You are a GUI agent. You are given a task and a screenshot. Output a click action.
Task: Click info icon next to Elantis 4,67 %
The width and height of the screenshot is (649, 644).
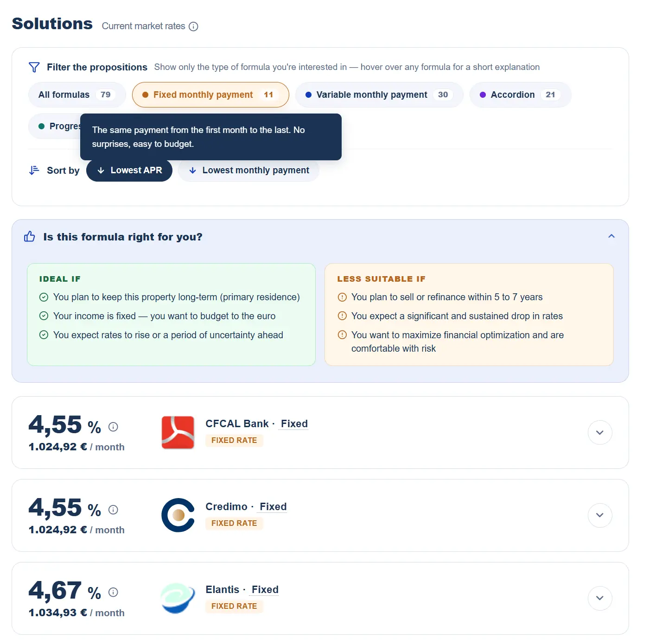click(113, 592)
